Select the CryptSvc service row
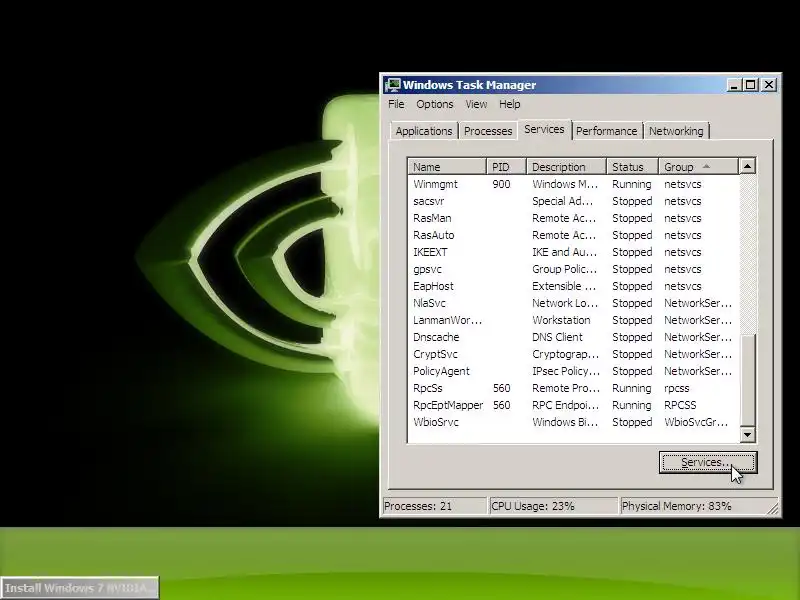 (573, 354)
